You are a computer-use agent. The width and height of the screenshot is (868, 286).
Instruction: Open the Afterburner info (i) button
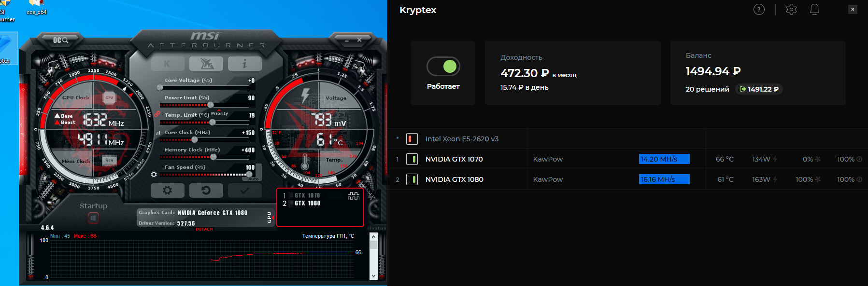tap(244, 64)
